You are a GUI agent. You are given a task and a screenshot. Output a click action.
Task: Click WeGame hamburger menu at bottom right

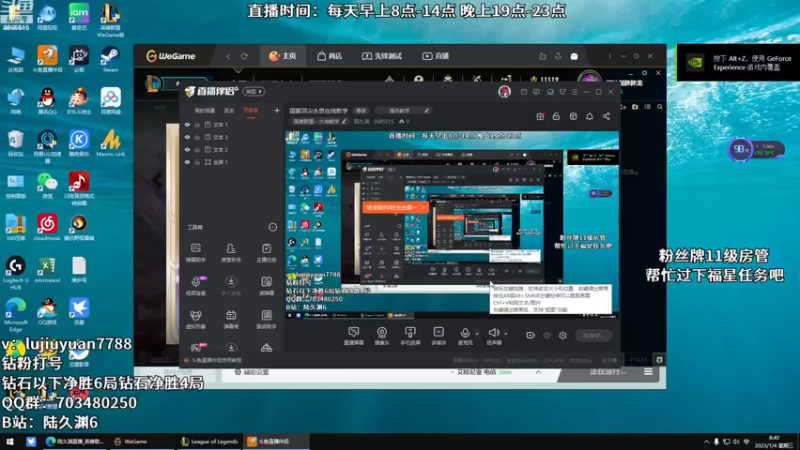click(648, 372)
